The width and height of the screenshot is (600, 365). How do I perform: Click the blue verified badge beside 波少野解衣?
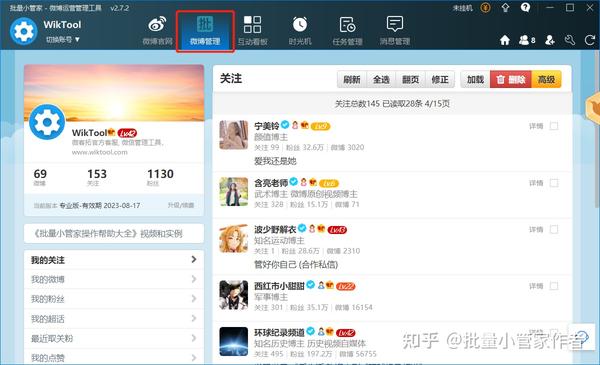pyautogui.click(x=302, y=228)
